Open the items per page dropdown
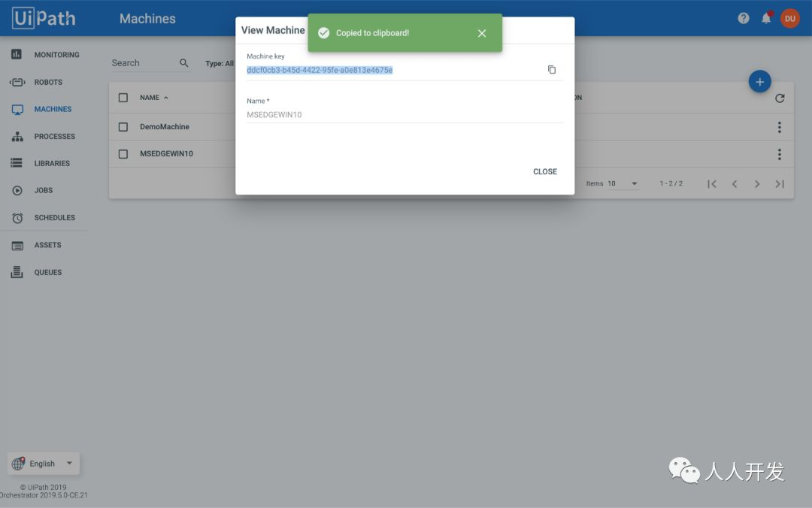This screenshot has width=812, height=508. click(623, 183)
